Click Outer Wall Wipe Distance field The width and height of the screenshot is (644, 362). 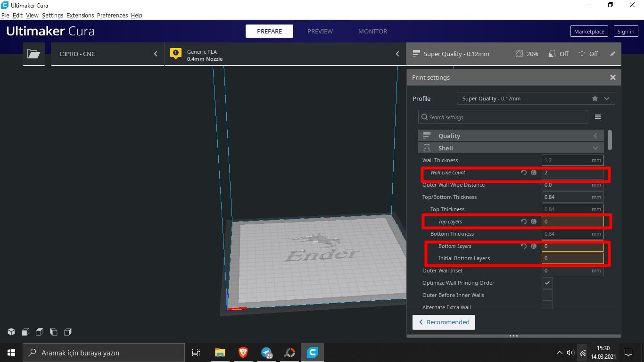572,185
